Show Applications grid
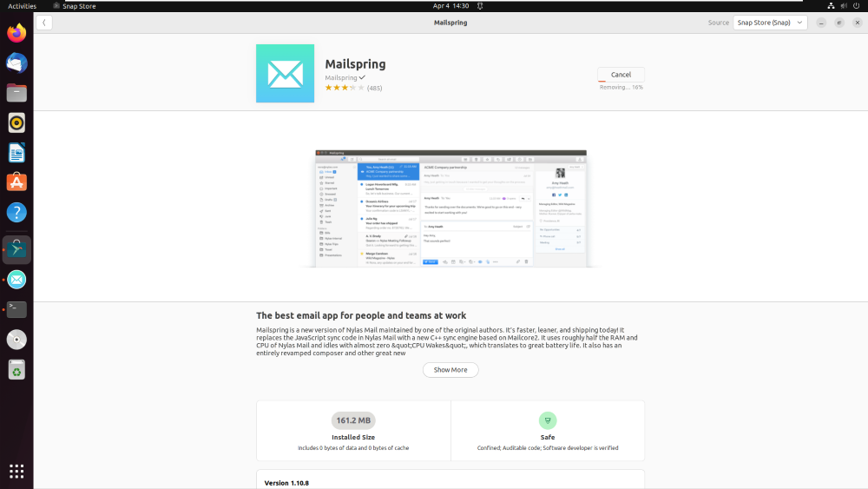 click(x=16, y=472)
